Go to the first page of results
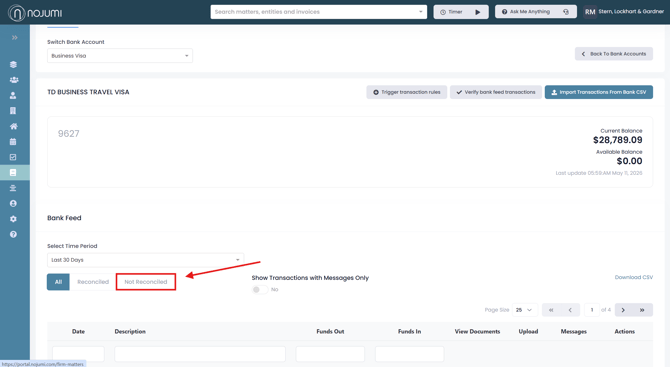Viewport: 670px width, 367px height. [x=551, y=310]
